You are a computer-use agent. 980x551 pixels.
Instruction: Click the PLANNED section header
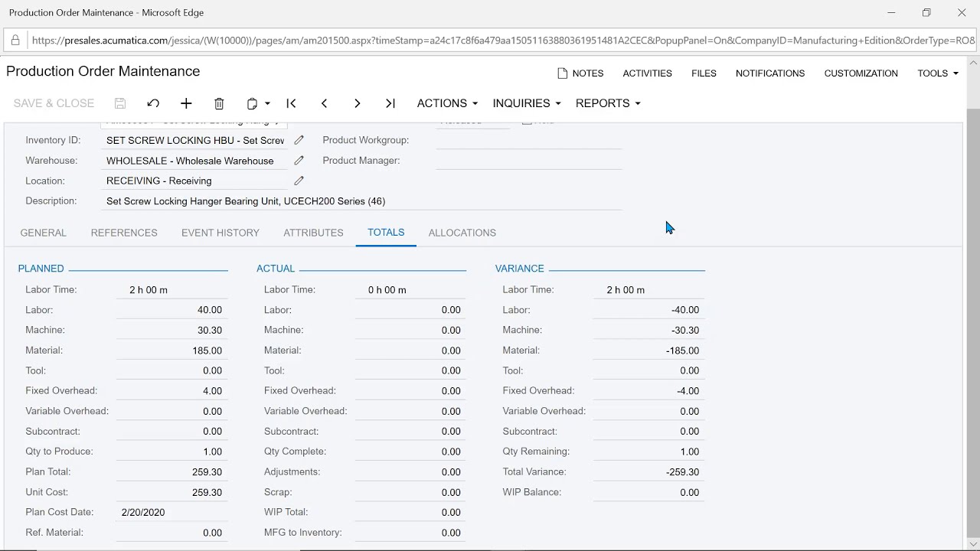pyautogui.click(x=41, y=269)
